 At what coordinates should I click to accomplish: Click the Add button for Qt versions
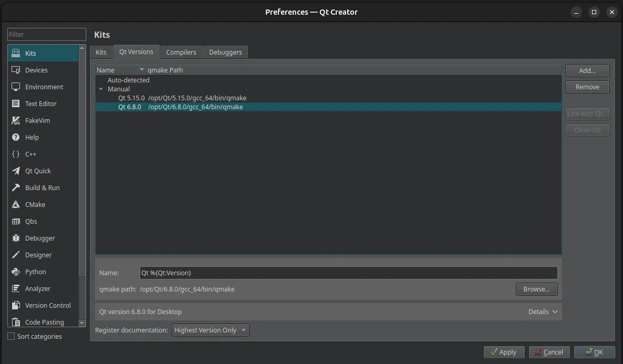pos(587,70)
